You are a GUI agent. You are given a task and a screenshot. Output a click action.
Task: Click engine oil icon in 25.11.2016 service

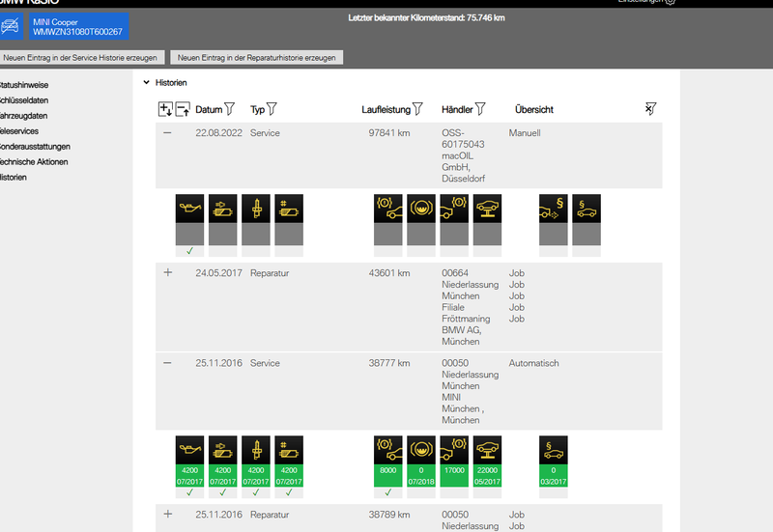point(189,450)
